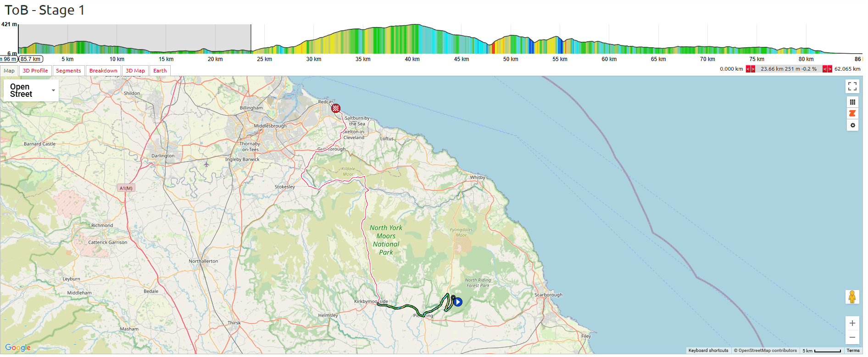Click the Barnard Castle label on the map
868x357 pixels.
[39, 144]
